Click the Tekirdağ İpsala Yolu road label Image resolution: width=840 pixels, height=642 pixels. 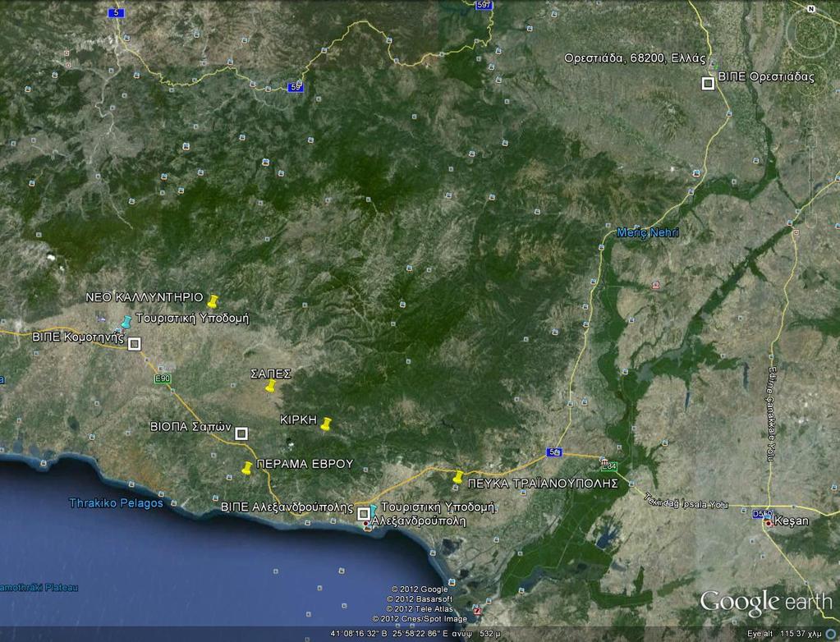click(x=686, y=500)
